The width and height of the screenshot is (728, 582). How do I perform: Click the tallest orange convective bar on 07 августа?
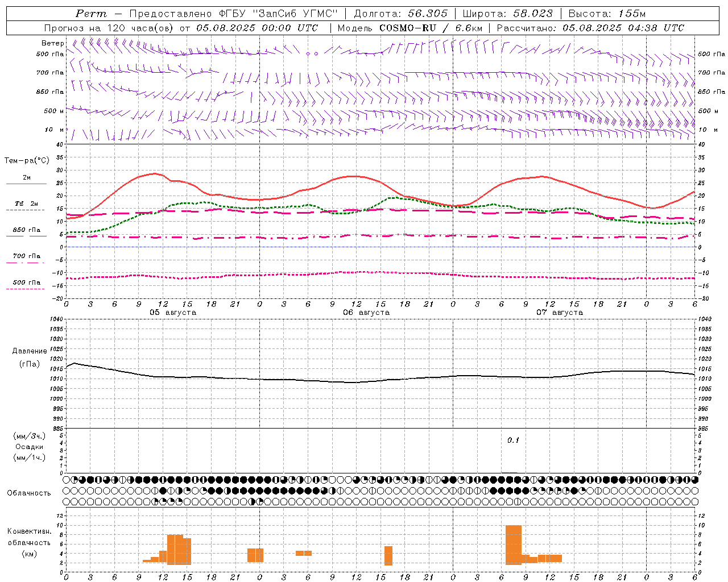(x=514, y=544)
